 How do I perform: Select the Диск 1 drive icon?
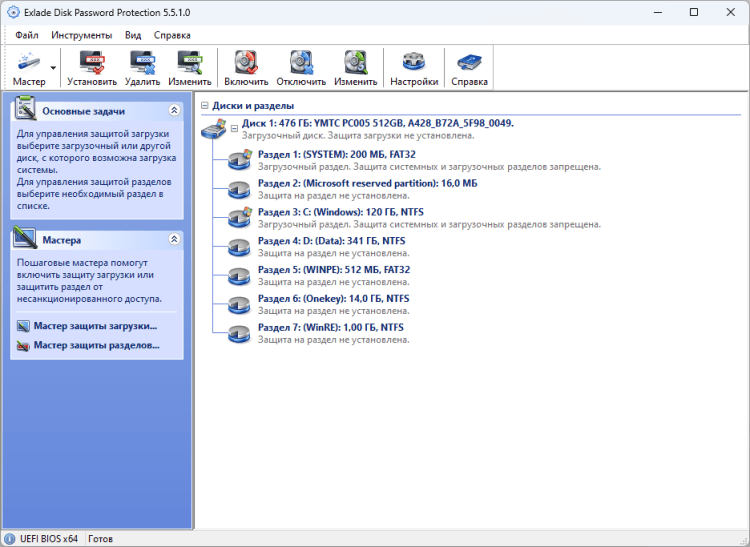pos(213,129)
